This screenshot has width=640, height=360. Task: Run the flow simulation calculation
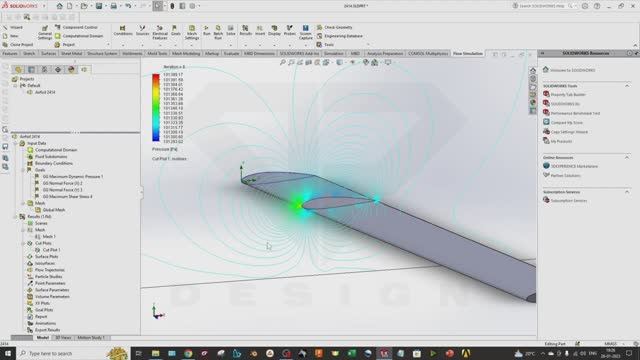207,31
